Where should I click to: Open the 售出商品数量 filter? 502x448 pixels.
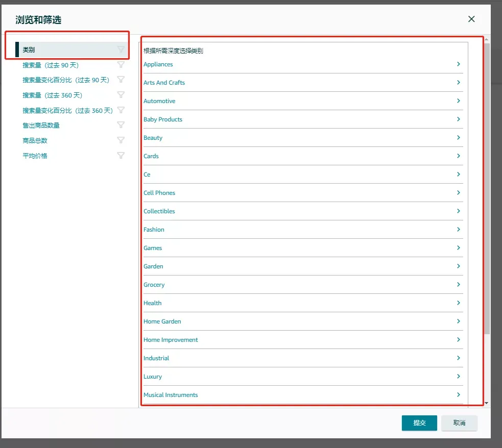(41, 126)
